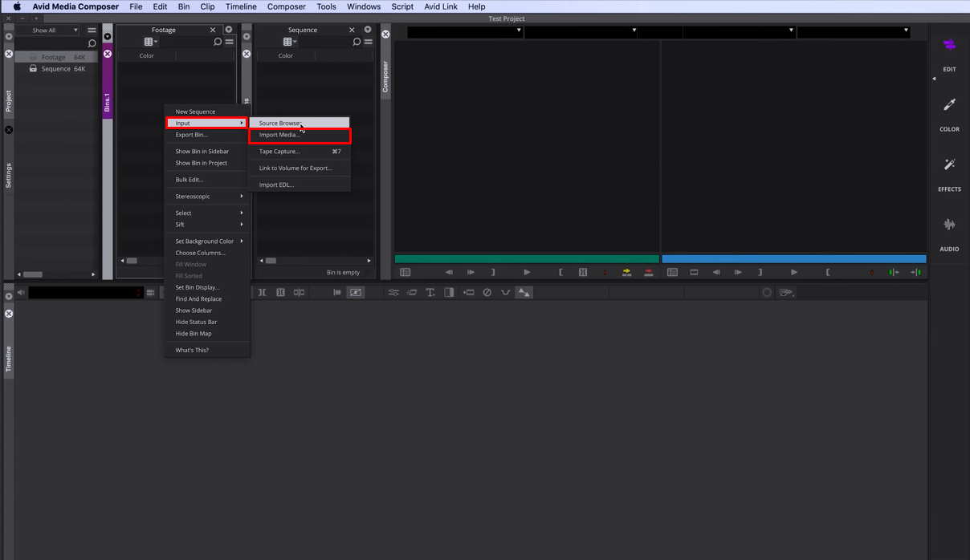Select Source Browser from the submenu

pyautogui.click(x=280, y=122)
